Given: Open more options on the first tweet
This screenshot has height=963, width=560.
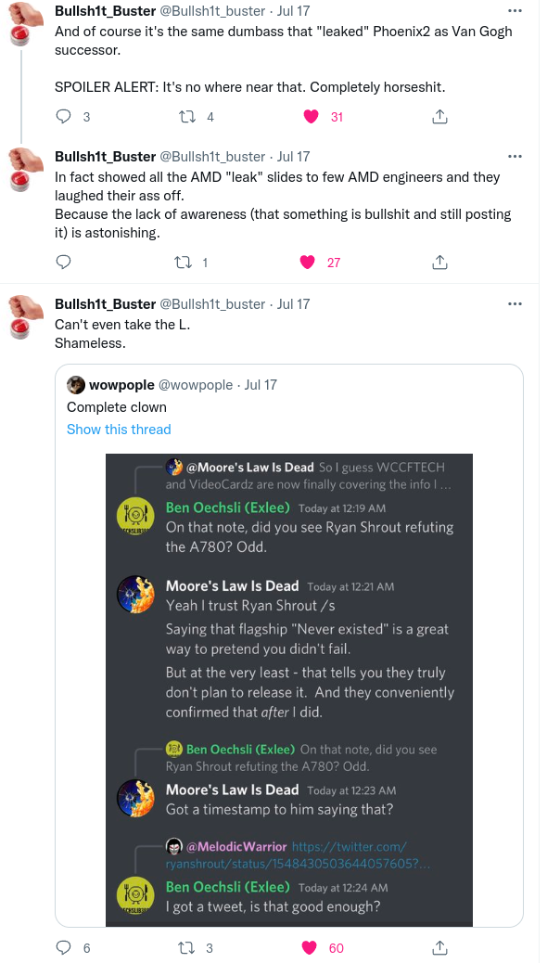Looking at the screenshot, I should [x=515, y=9].
